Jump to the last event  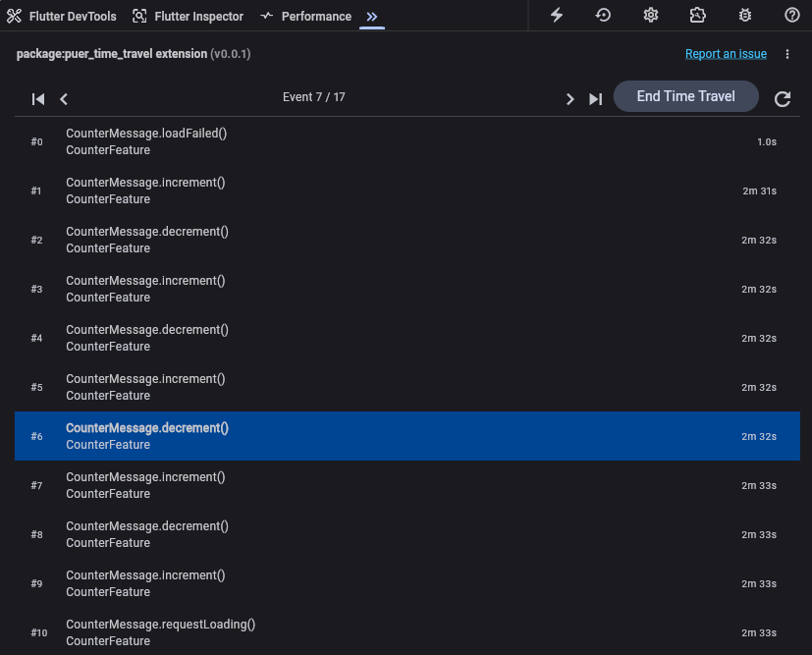tap(595, 98)
